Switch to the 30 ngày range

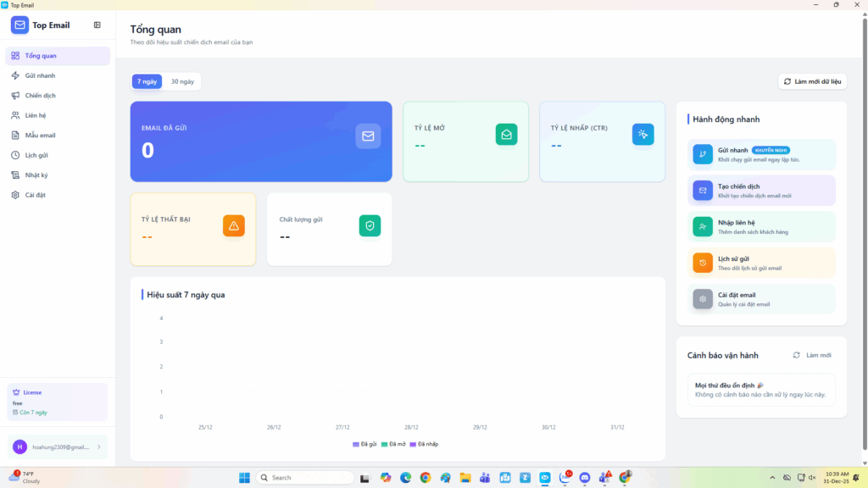point(182,81)
